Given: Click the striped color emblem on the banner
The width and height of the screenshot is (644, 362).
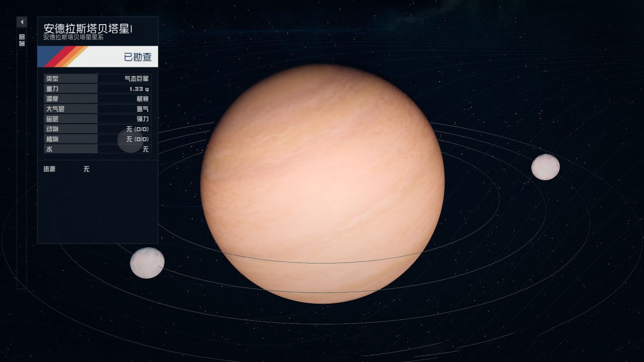Looking at the screenshot, I should pos(63,56).
